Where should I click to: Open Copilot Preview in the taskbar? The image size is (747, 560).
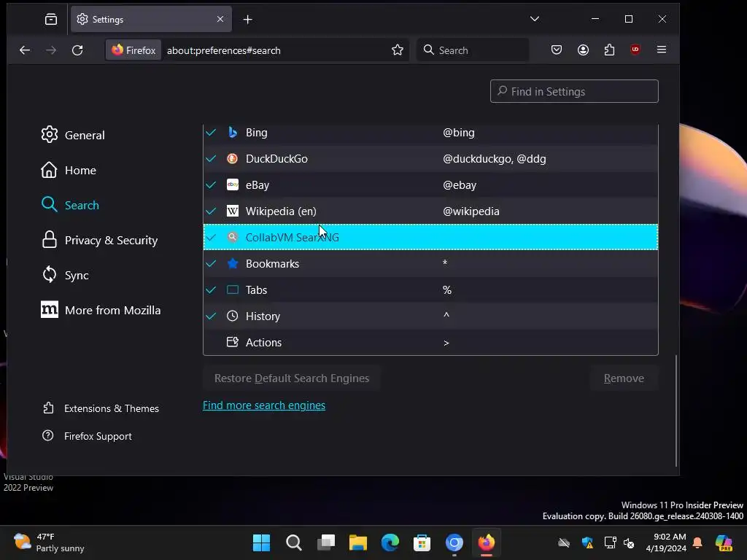tap(723, 542)
